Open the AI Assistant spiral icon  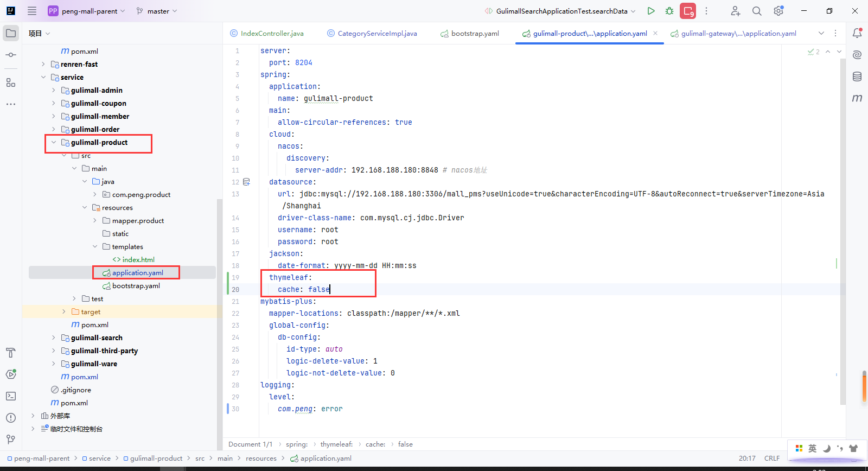pos(857,55)
